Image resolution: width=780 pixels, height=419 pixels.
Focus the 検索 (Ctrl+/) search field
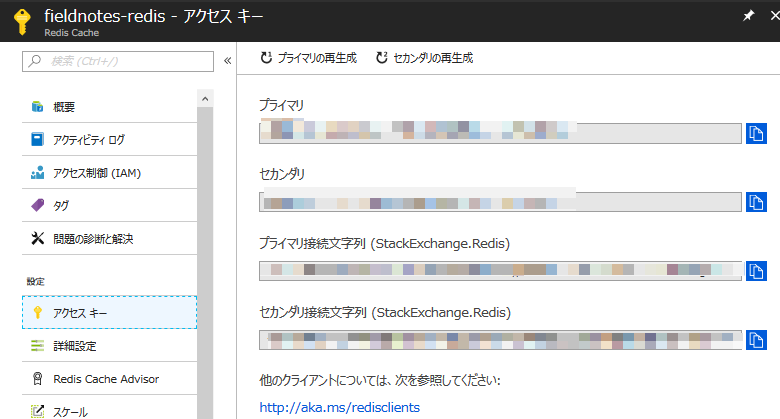(x=118, y=61)
